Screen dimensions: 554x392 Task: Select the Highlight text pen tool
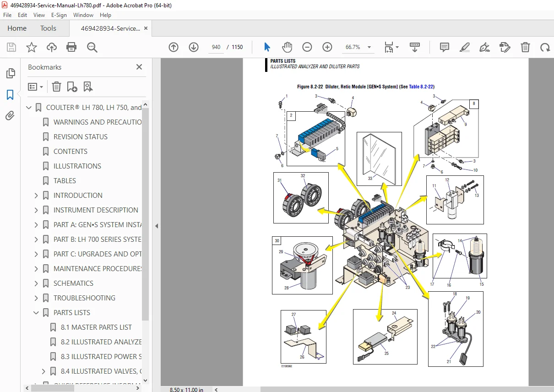click(x=465, y=47)
